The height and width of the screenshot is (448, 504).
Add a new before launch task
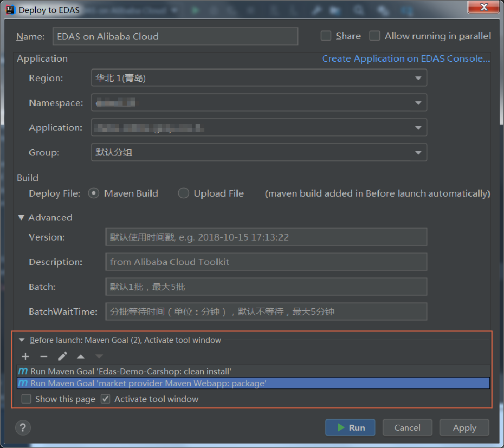[25, 356]
